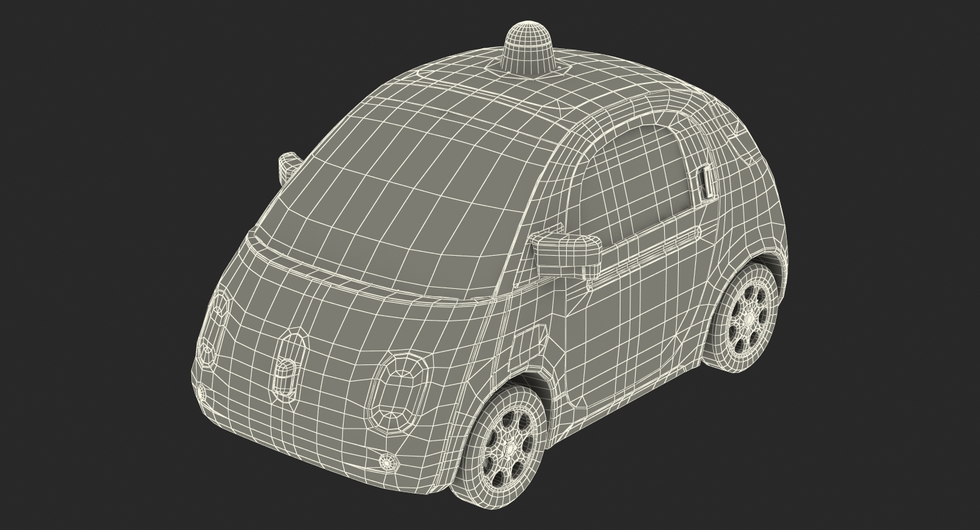Select the door handle beside the side window

(x=708, y=182)
